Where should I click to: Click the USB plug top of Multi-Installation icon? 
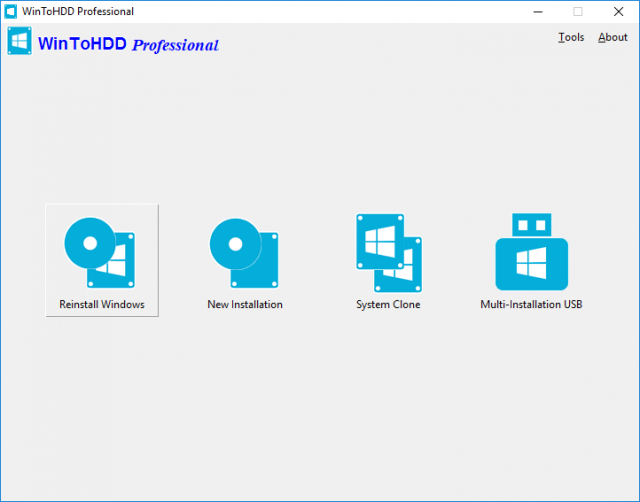[x=531, y=224]
